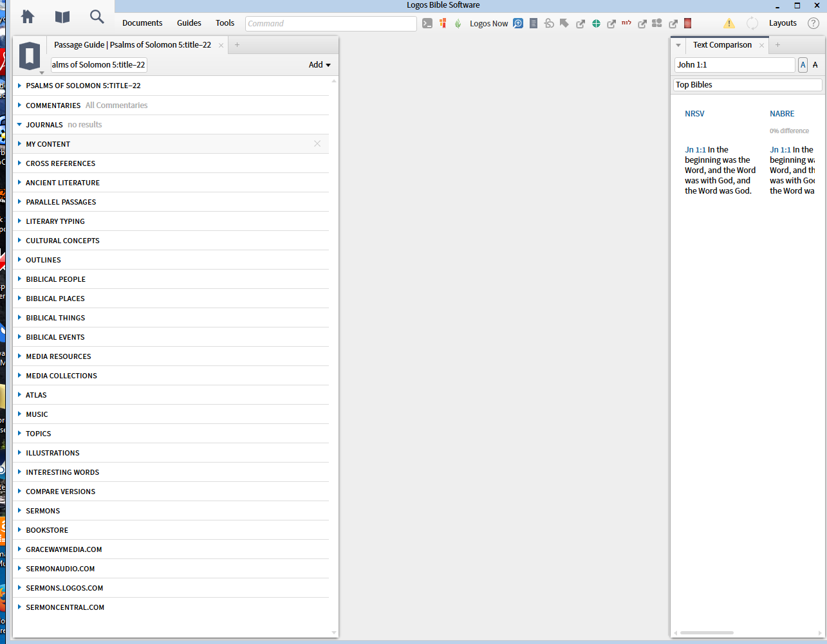Click the command prompt terminal icon

pyautogui.click(x=427, y=23)
